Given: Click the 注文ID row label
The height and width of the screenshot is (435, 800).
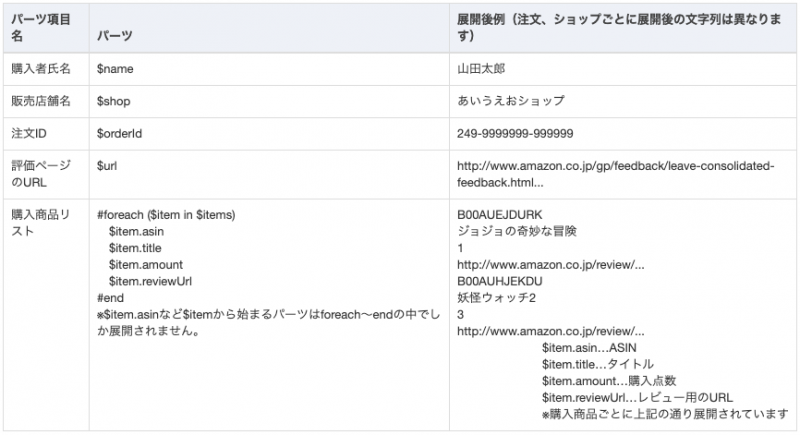Looking at the screenshot, I should (x=29, y=134).
